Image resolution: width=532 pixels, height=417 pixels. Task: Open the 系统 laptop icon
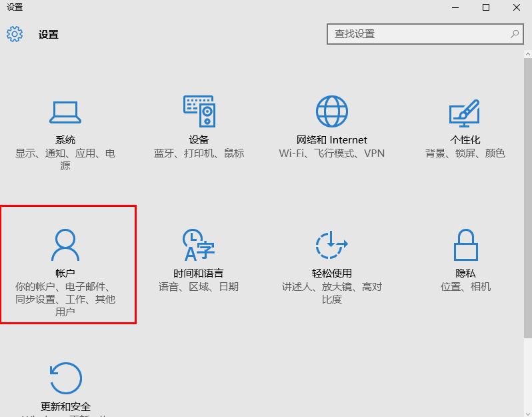(65, 111)
